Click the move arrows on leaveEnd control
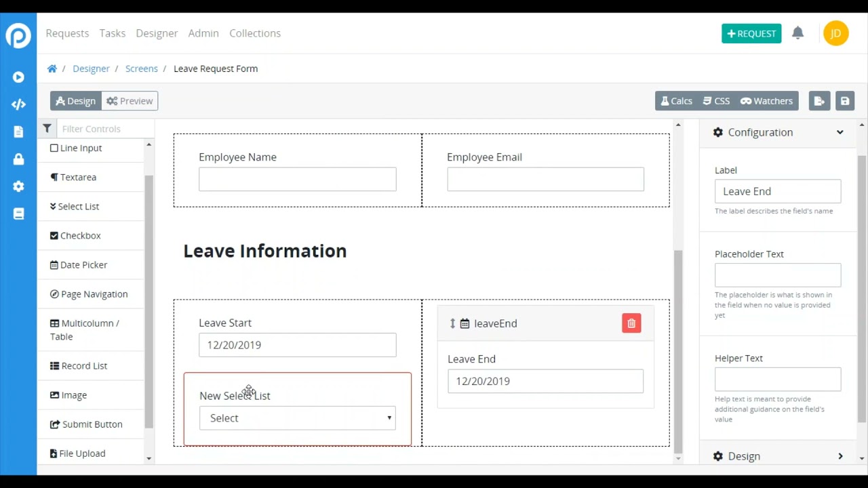 point(452,323)
